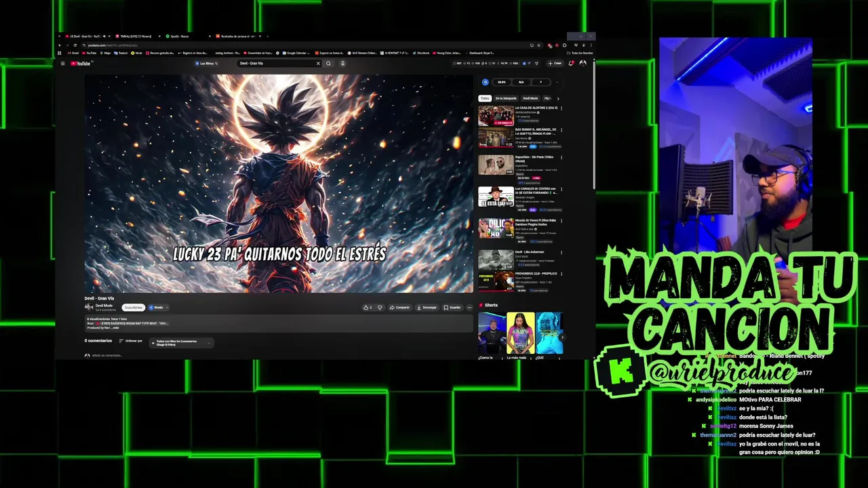Click the Ordenar por sort control
Viewport: 868px width, 488px height.
[131, 341]
